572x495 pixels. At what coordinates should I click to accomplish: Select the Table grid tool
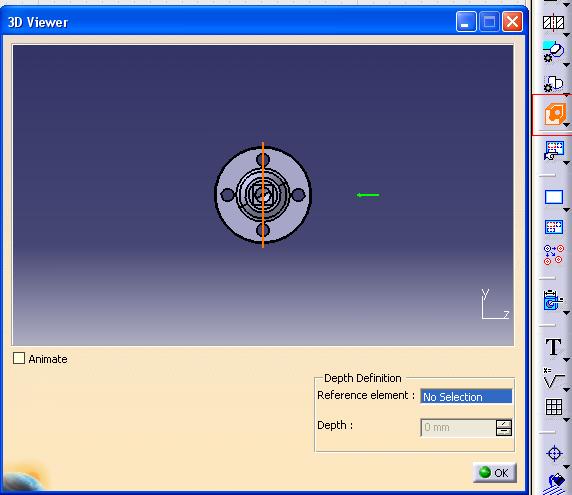554,407
